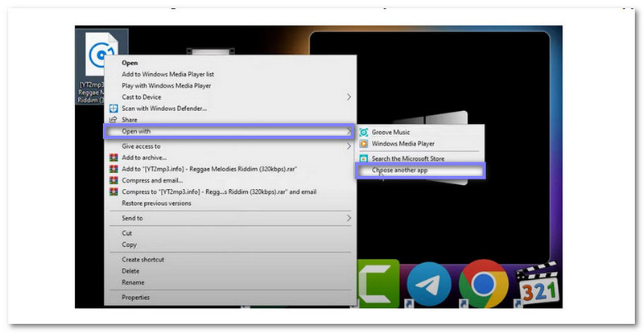This screenshot has height=333, width=644.
Task: Select Windows Media Player in submenu
Action: [x=403, y=144]
